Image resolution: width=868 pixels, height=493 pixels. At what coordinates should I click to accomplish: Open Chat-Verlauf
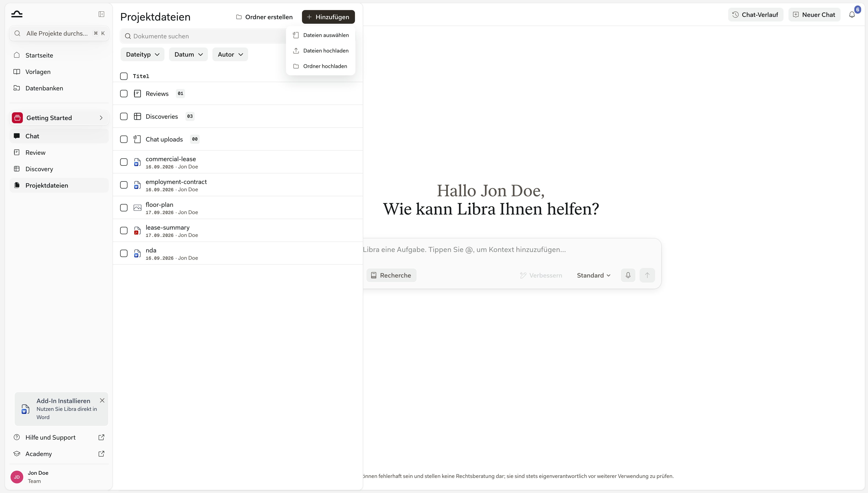tap(756, 15)
